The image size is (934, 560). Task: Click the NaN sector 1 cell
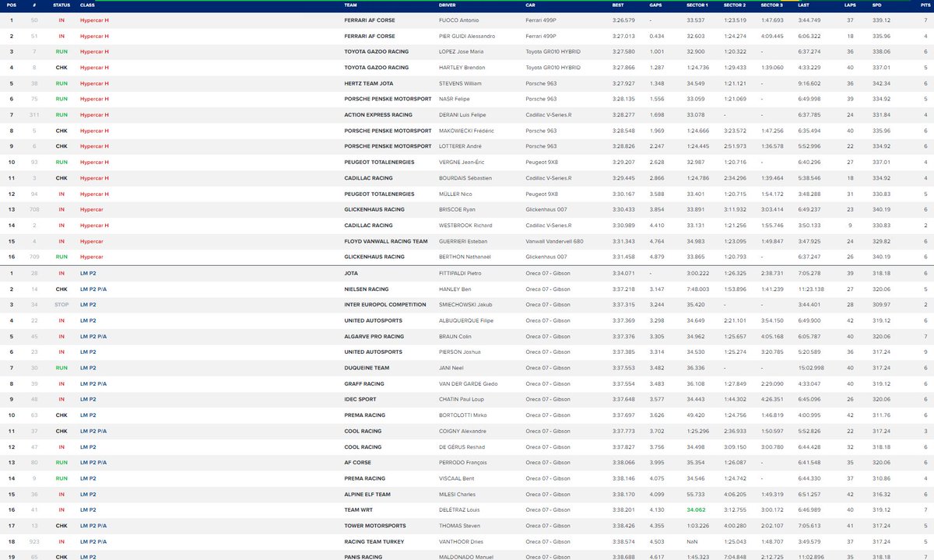tap(691, 541)
